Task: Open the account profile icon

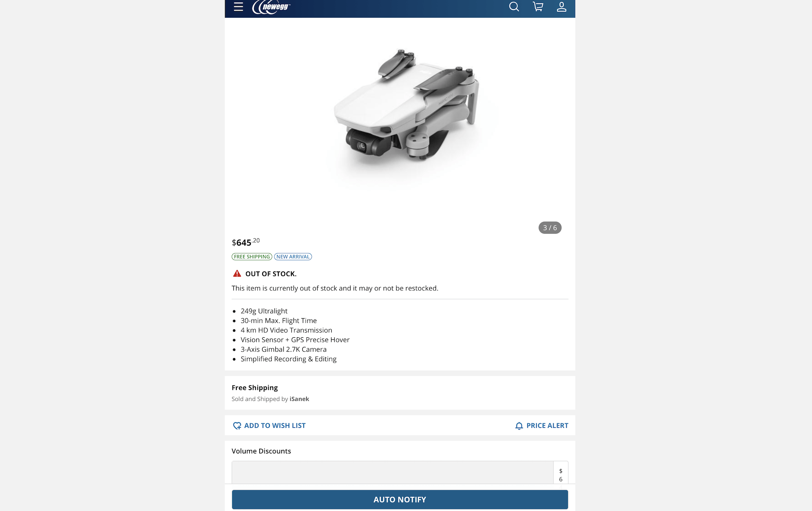Action: [x=561, y=7]
